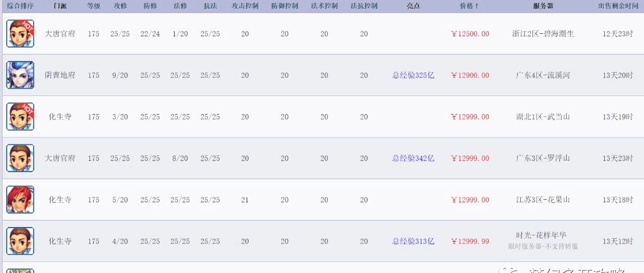Click the avatar icon of the 12500.00 listing
644x273 pixels.
20,34
